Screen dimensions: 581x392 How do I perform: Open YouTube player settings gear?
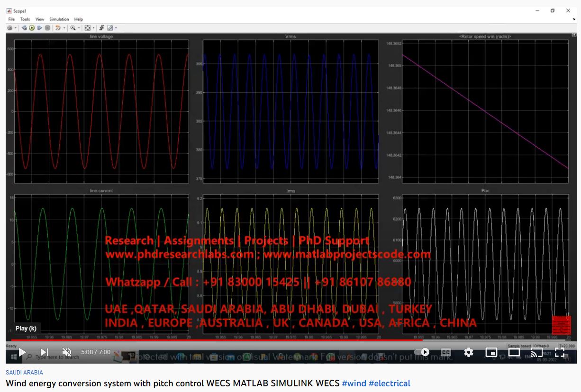point(468,352)
